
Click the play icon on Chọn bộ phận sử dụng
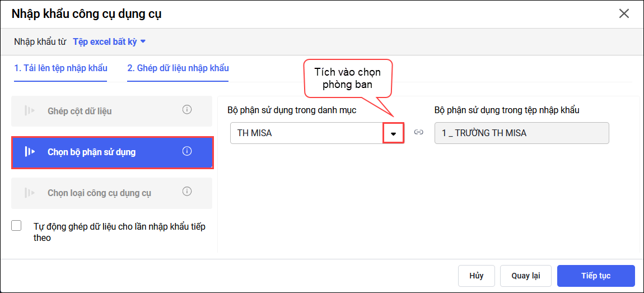(30, 152)
